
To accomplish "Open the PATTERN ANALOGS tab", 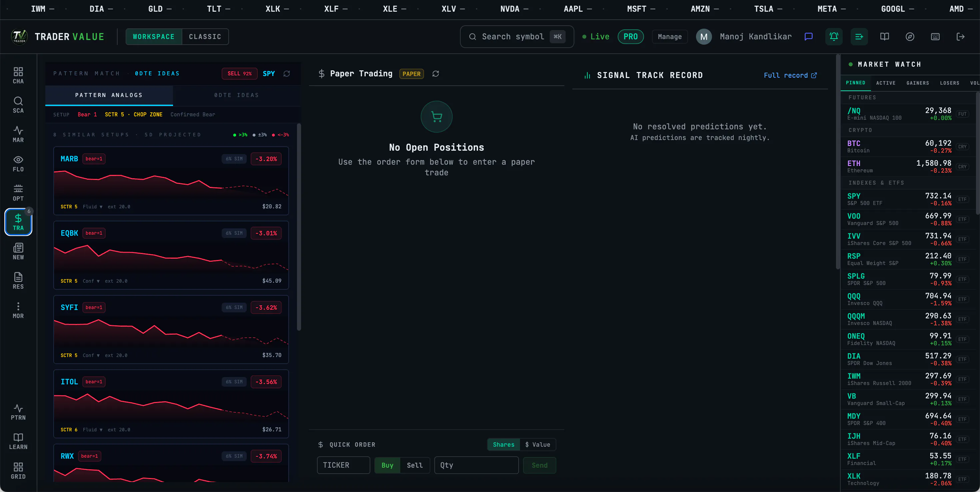I will (x=109, y=95).
